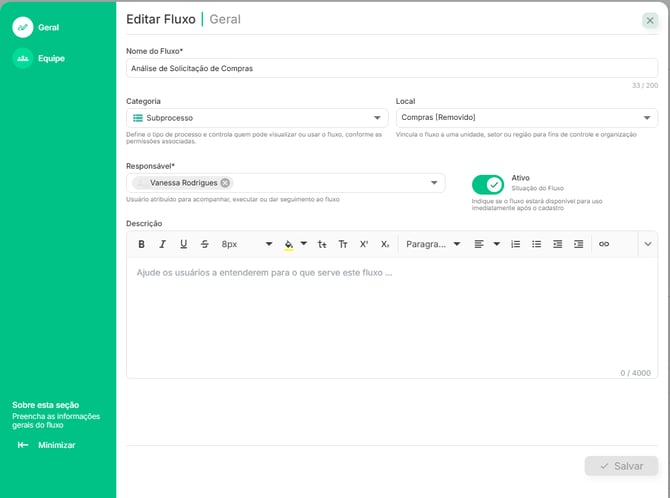Apply superscript formatting
Image resolution: width=670 pixels, height=498 pixels.
(x=364, y=244)
